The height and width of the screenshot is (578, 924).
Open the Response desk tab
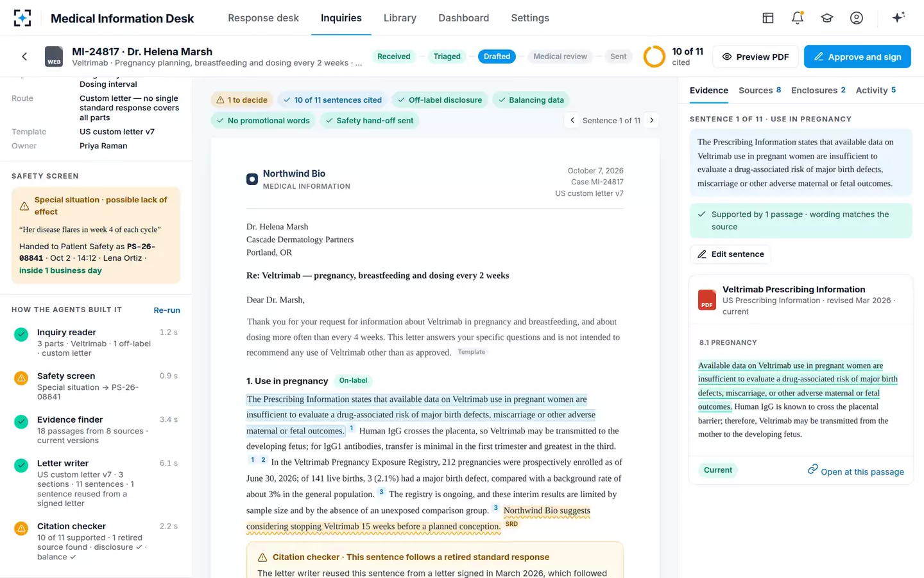coord(263,18)
